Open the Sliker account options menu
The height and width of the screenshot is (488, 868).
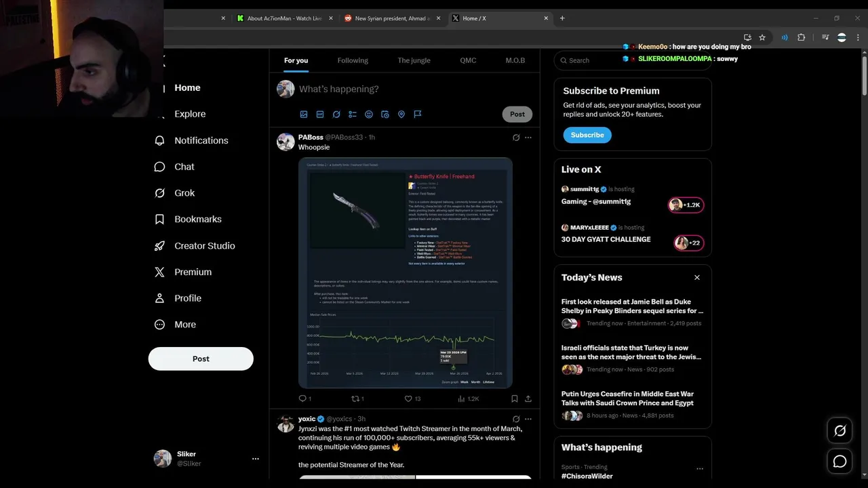(256, 459)
